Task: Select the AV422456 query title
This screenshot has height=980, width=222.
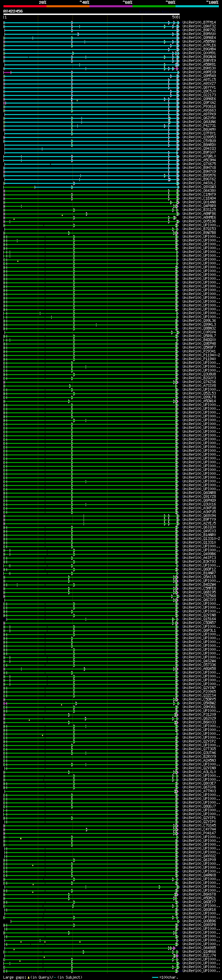Action: 13,11
